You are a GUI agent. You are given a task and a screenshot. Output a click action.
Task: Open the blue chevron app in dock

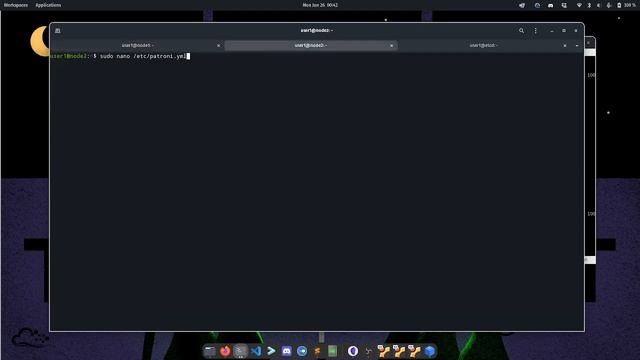(x=271, y=351)
